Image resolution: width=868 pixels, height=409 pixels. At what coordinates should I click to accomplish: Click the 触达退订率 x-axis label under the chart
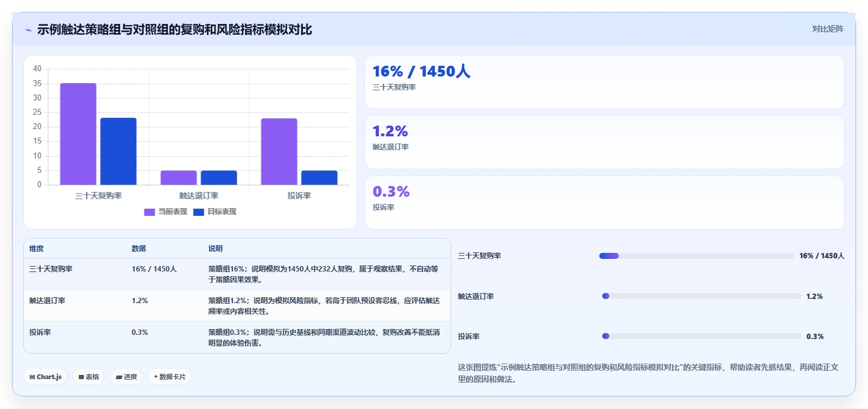[x=199, y=196]
